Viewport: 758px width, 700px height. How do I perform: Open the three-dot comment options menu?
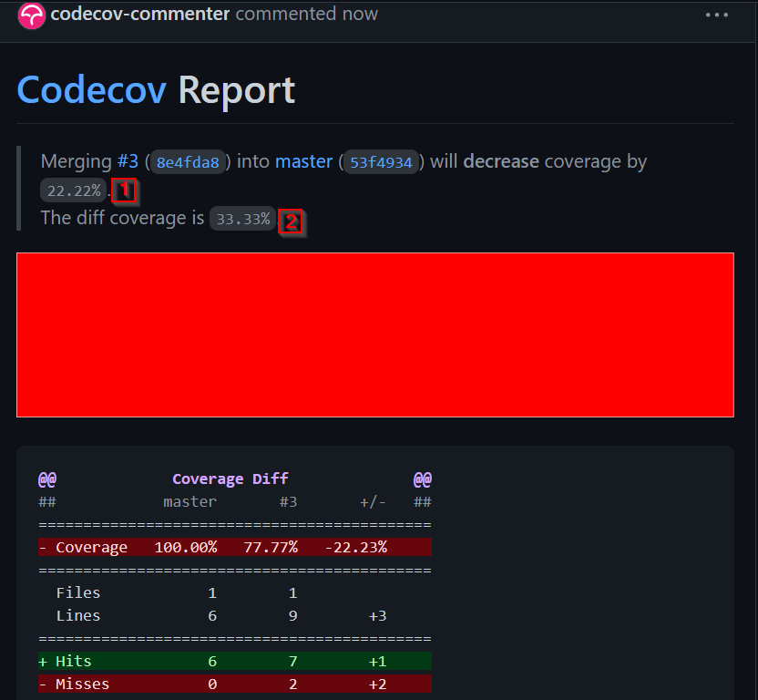tap(717, 15)
